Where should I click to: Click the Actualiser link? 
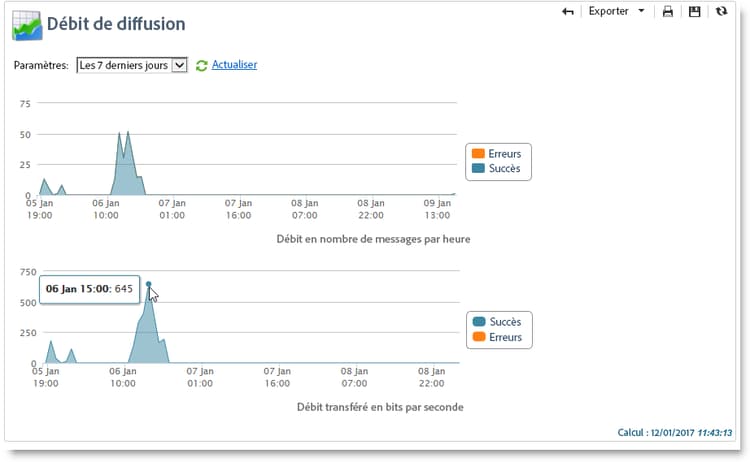click(234, 65)
